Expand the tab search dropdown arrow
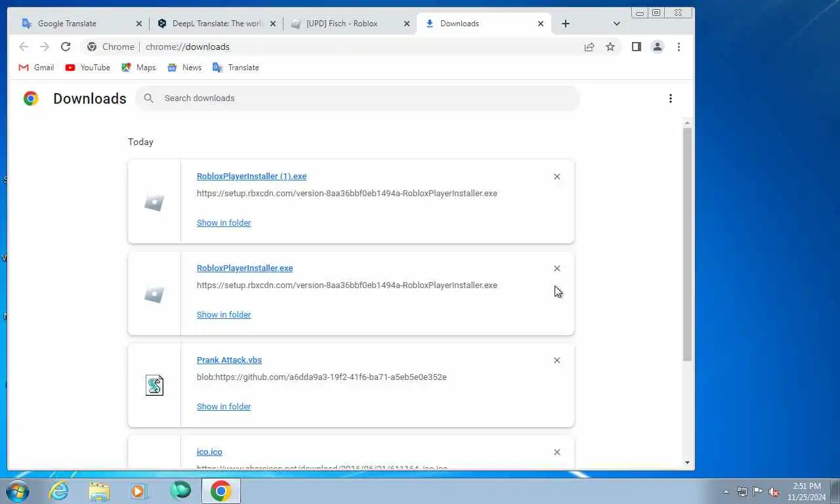This screenshot has width=840, height=504. coord(616,24)
